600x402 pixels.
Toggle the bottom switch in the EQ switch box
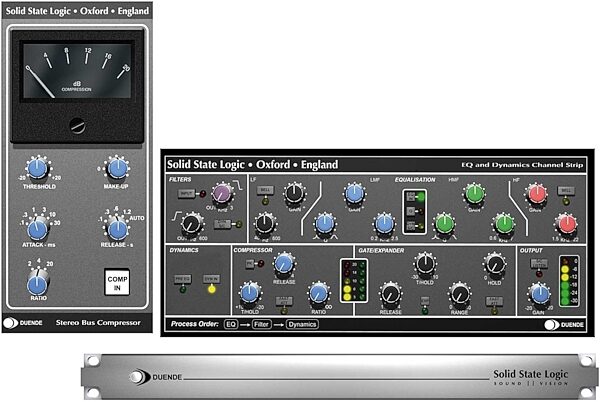tap(411, 225)
